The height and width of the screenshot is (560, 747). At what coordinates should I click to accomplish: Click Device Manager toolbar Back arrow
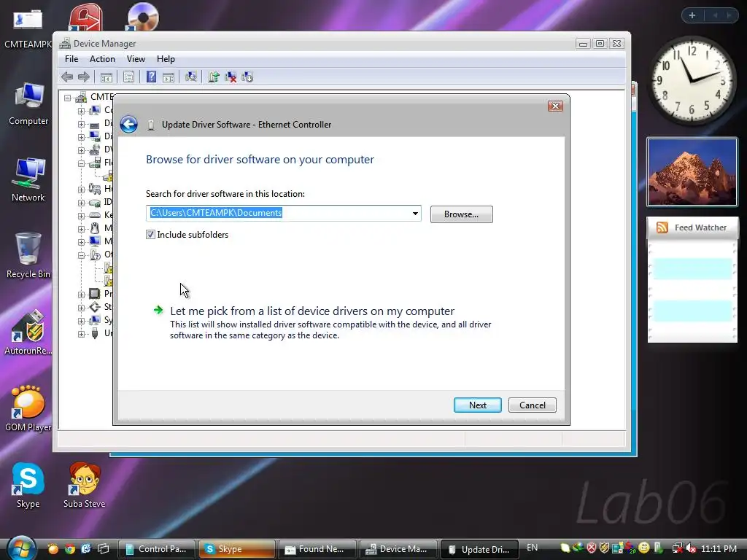(x=67, y=77)
